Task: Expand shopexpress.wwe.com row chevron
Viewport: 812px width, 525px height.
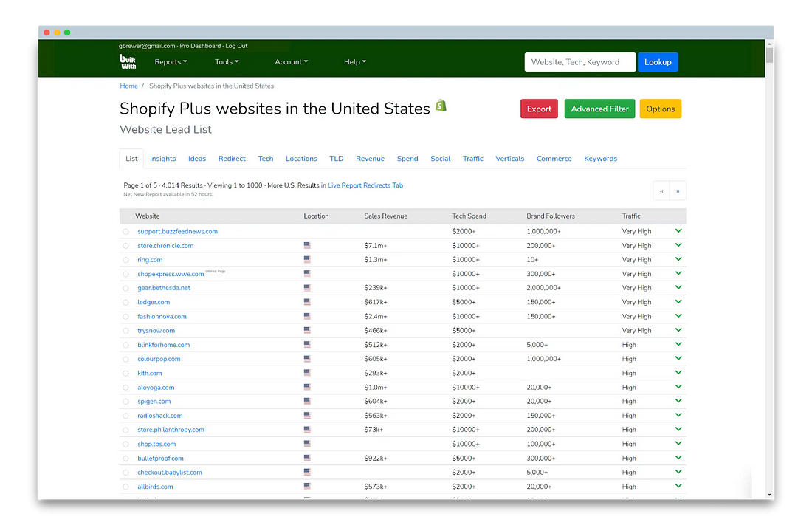Action: click(678, 273)
